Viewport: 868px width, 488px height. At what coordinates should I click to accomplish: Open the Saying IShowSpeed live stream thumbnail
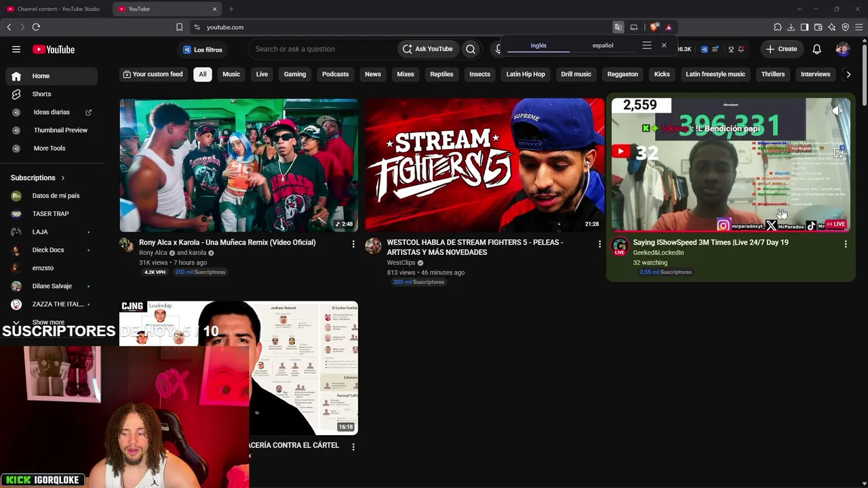pyautogui.click(x=730, y=165)
